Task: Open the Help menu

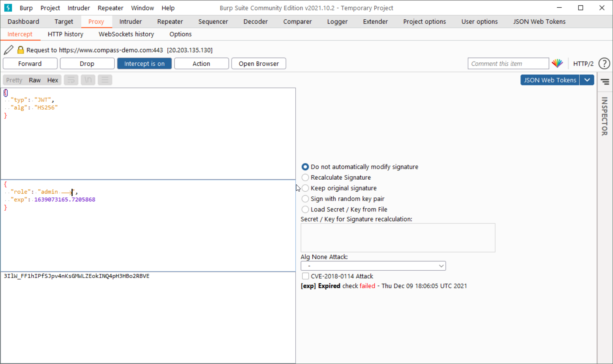Action: click(168, 8)
